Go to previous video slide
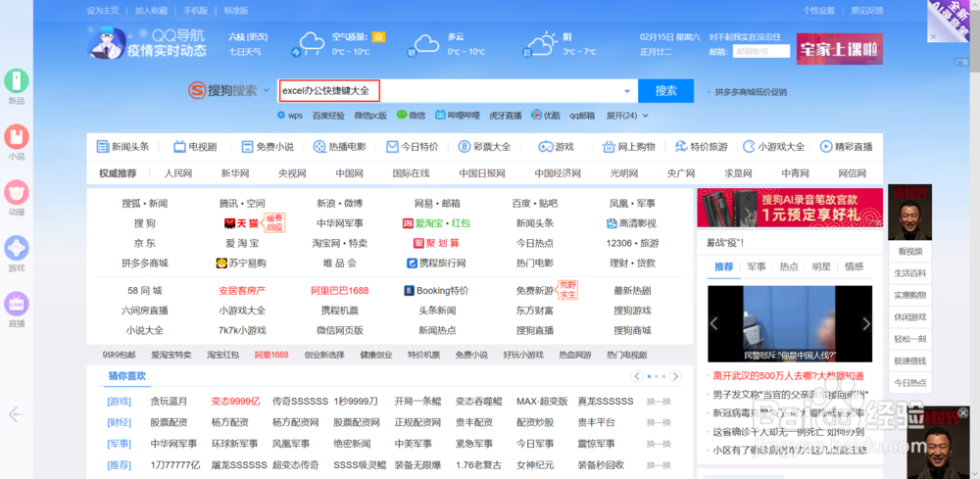This screenshot has width=980, height=479. tap(713, 323)
